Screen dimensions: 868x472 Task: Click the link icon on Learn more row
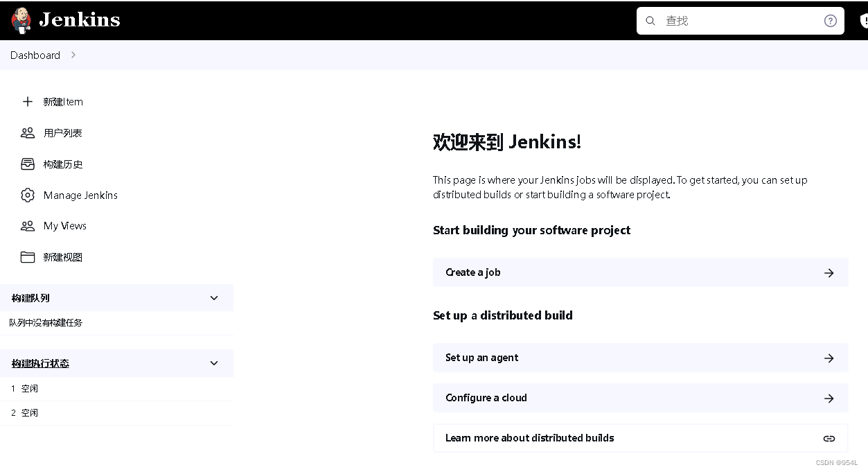pos(829,438)
